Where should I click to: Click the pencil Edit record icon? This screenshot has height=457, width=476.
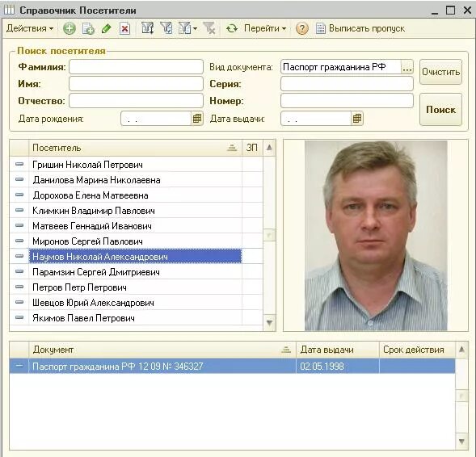106,29
